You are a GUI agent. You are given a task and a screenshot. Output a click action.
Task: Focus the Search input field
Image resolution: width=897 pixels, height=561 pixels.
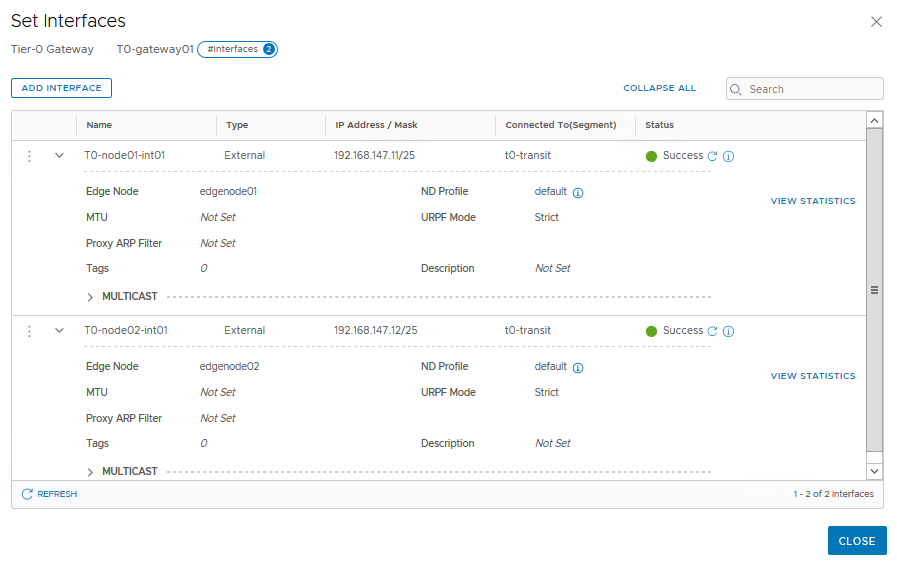[x=812, y=89]
